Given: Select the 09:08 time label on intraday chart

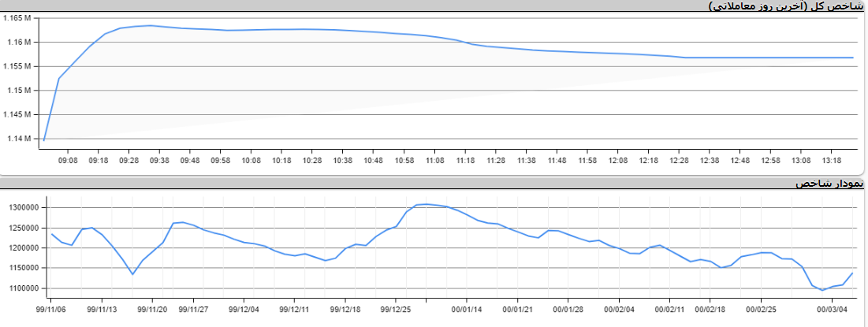Looking at the screenshot, I should click(x=67, y=160).
